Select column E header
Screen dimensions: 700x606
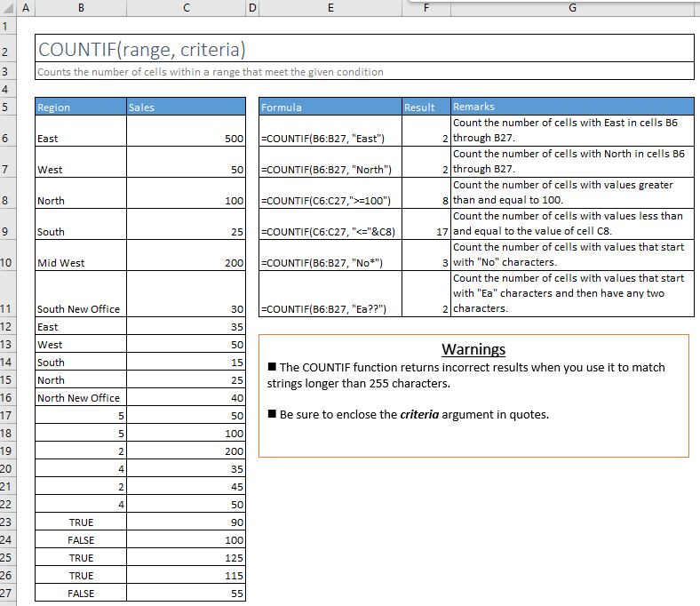click(330, 8)
